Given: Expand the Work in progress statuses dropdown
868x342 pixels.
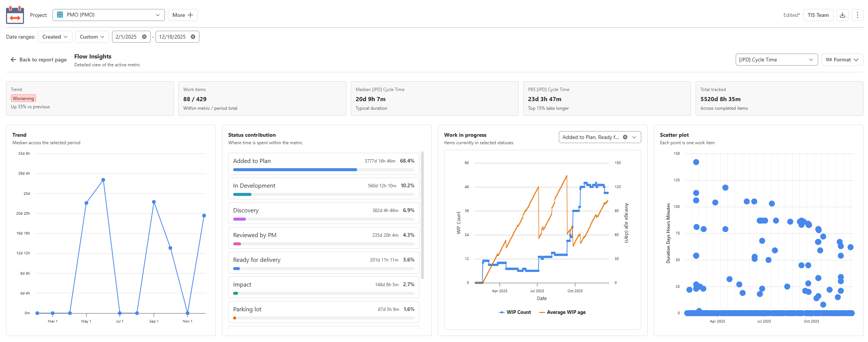Looking at the screenshot, I should [634, 137].
